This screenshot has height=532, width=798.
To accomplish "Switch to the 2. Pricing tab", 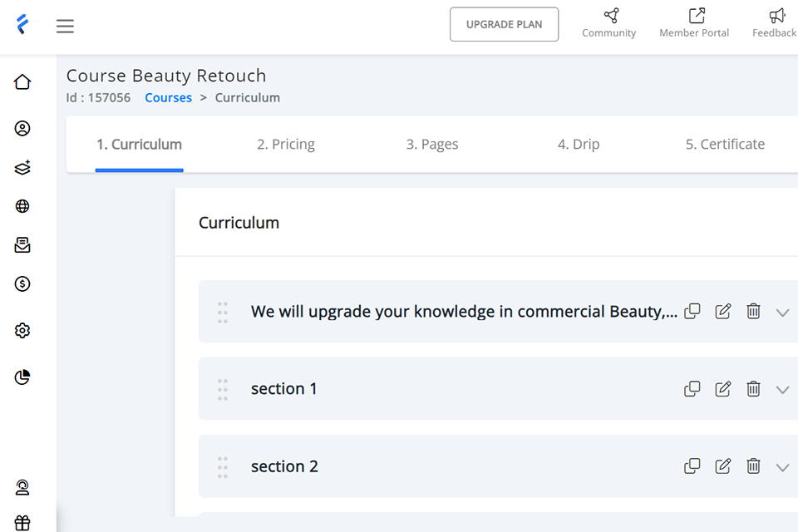I will click(x=286, y=145).
